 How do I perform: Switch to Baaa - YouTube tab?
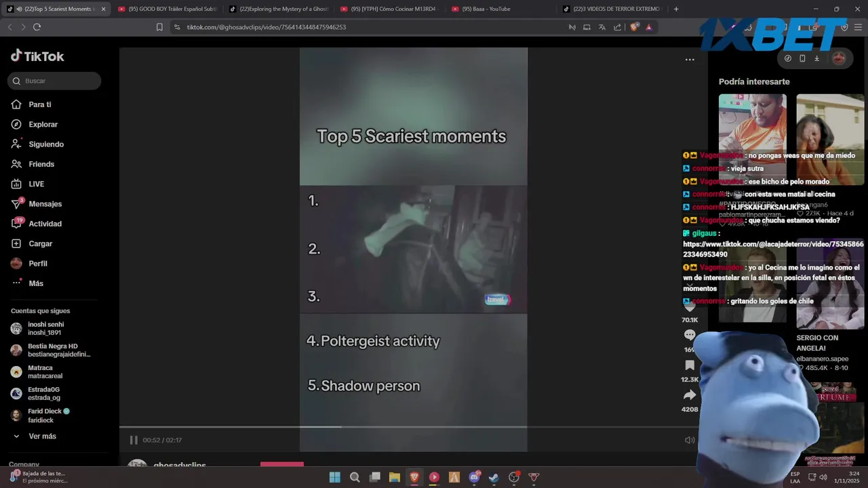[x=500, y=9]
